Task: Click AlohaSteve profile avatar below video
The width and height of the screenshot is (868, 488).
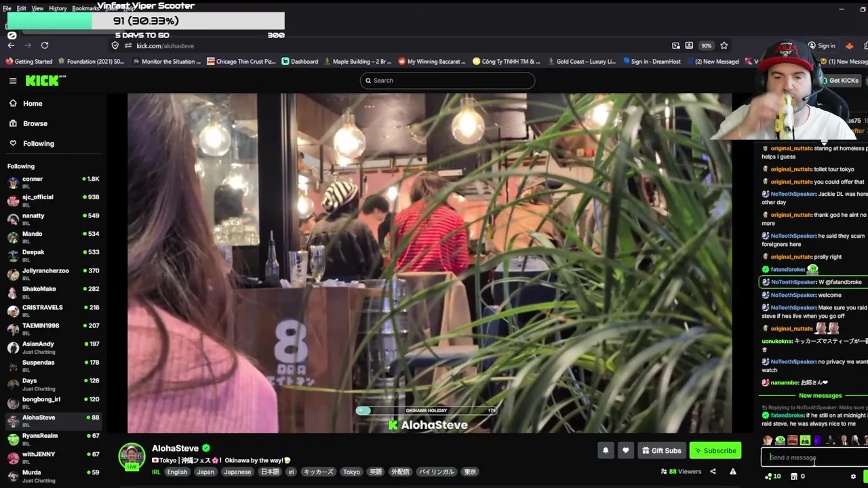Action: pos(132,457)
